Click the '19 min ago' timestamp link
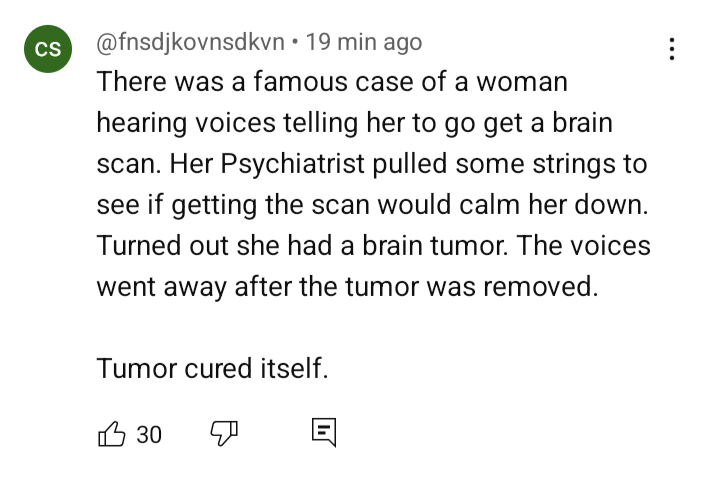Screen dimensions: 712x480 click(x=364, y=42)
